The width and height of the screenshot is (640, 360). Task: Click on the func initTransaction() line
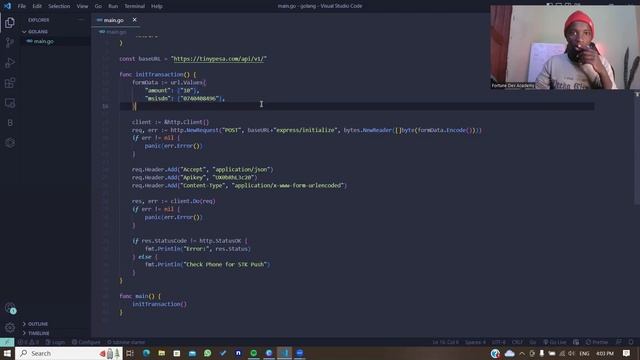pyautogui.click(x=158, y=75)
